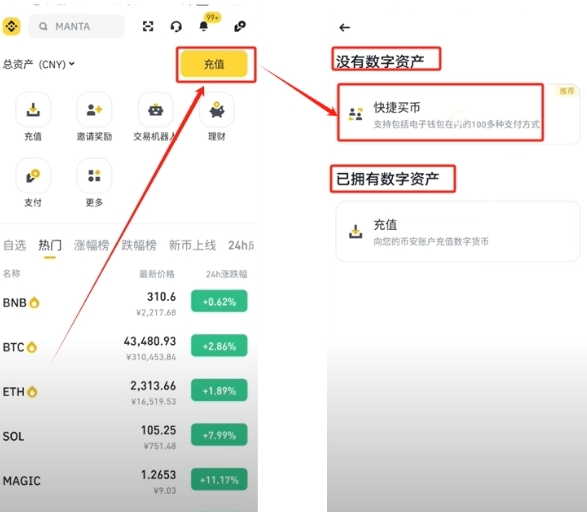
Task: Open customer support headset icon
Action: (176, 27)
